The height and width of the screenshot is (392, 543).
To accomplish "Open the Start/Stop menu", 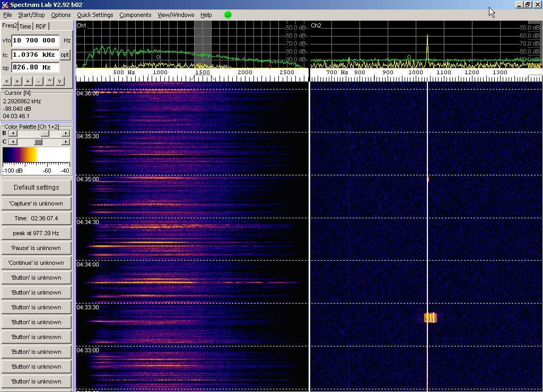I will pos(31,15).
